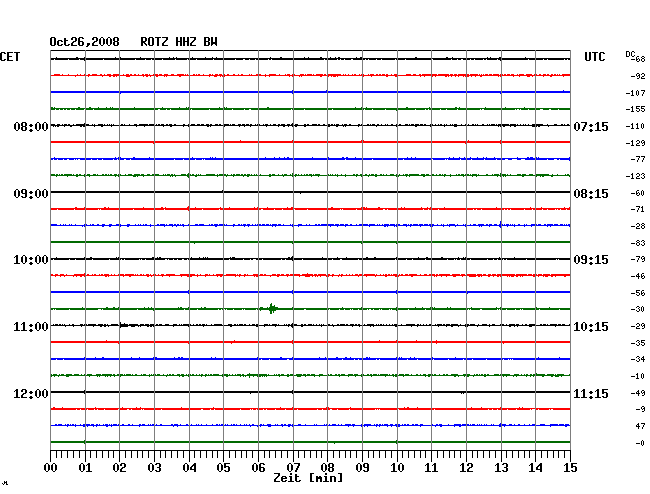This screenshot has width=650, height=494.
Task: Click the UTC time label "07:15"
Action: coord(591,126)
